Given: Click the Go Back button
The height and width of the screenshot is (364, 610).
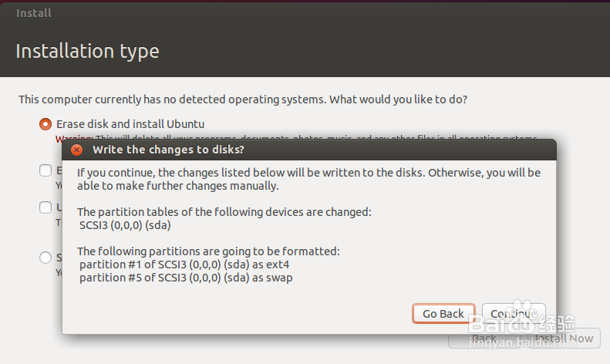Looking at the screenshot, I should tap(443, 313).
